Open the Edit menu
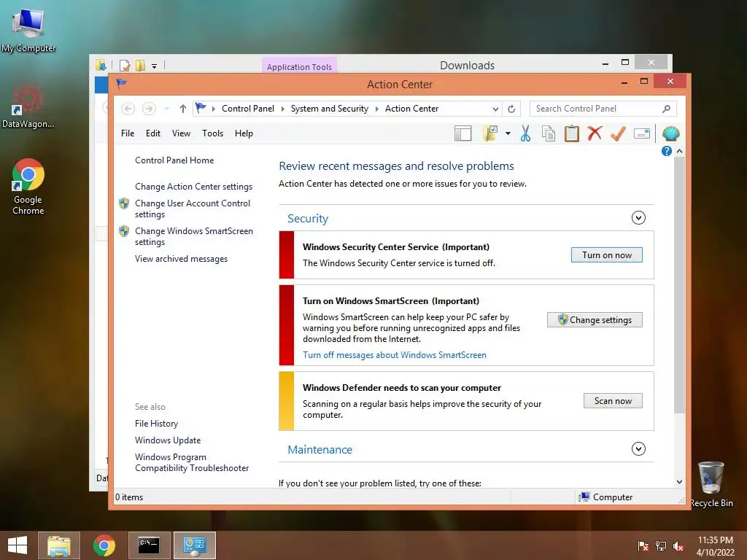Image resolution: width=747 pixels, height=560 pixels. (x=153, y=134)
